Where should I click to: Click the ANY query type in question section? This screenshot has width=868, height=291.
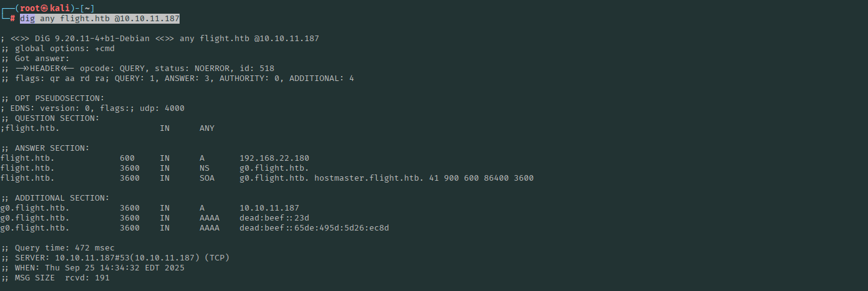[207, 128]
